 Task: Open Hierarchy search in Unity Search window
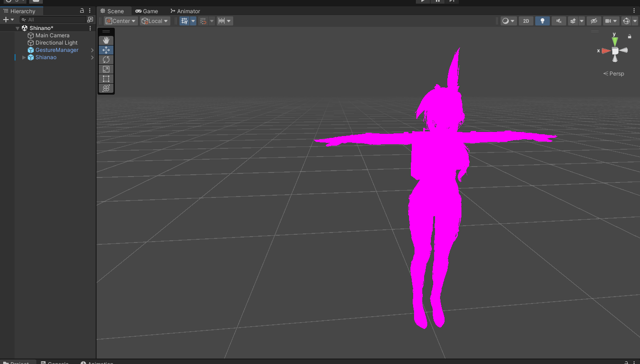[x=90, y=20]
